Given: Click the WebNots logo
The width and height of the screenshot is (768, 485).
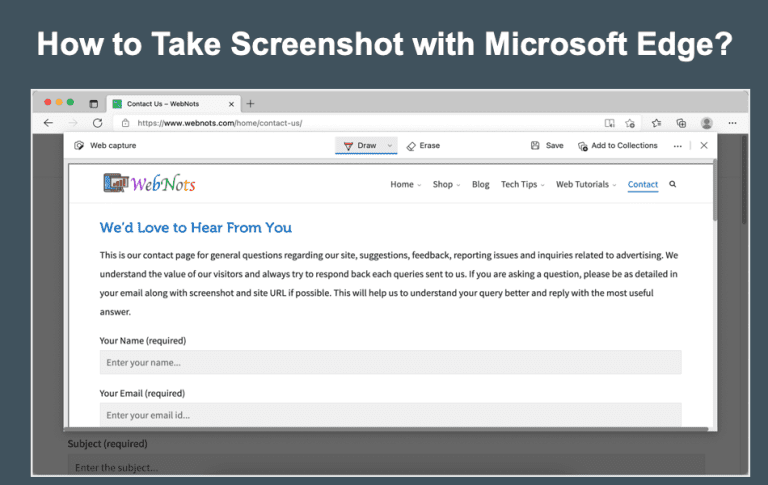Looking at the screenshot, I should (x=149, y=184).
